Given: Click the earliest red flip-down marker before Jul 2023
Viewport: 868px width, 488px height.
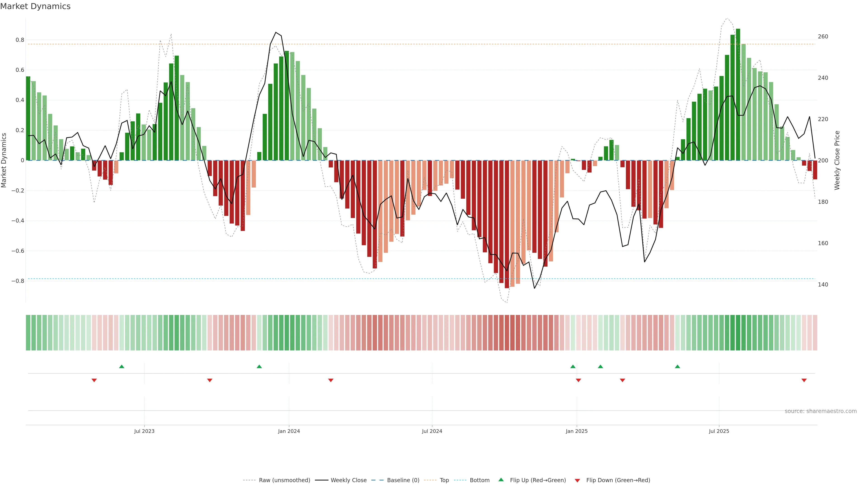Looking at the screenshot, I should coord(94,380).
